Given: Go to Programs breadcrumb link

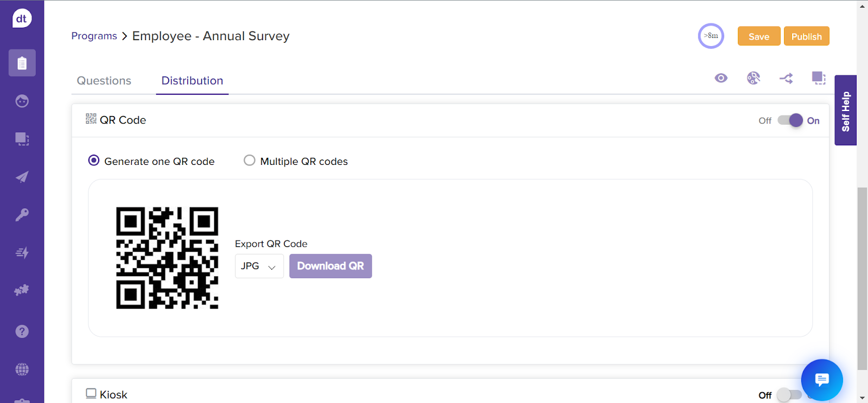Looking at the screenshot, I should pos(94,36).
